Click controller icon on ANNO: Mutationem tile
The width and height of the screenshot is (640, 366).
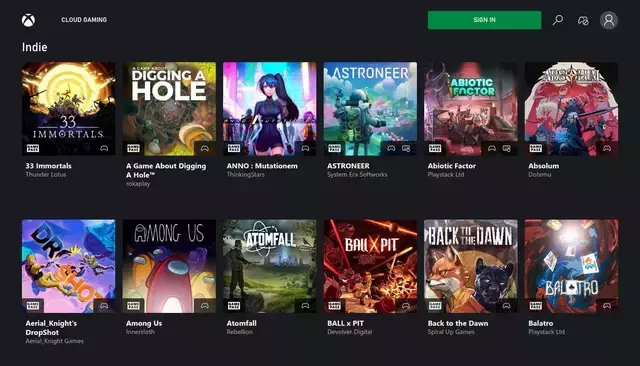(x=305, y=149)
